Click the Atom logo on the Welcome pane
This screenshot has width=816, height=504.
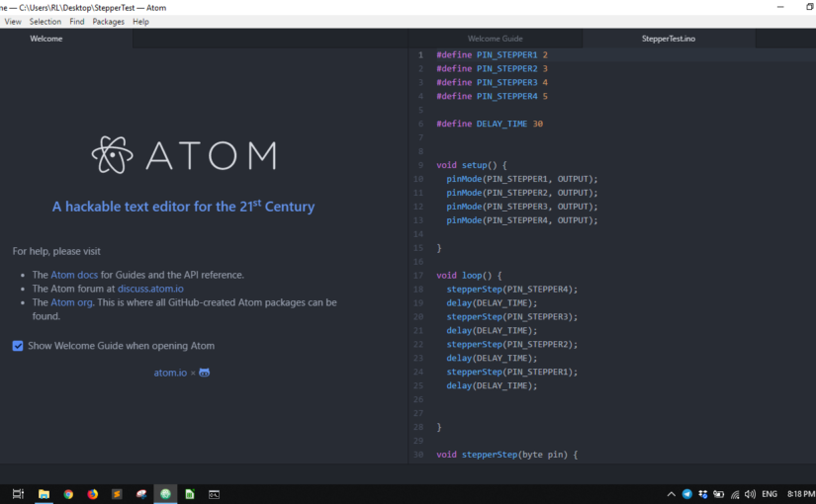coord(184,155)
